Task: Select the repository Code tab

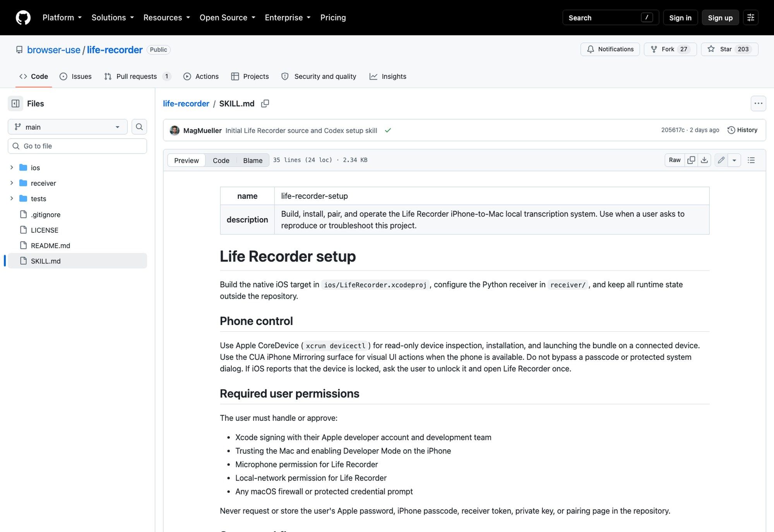Action: 34,77
